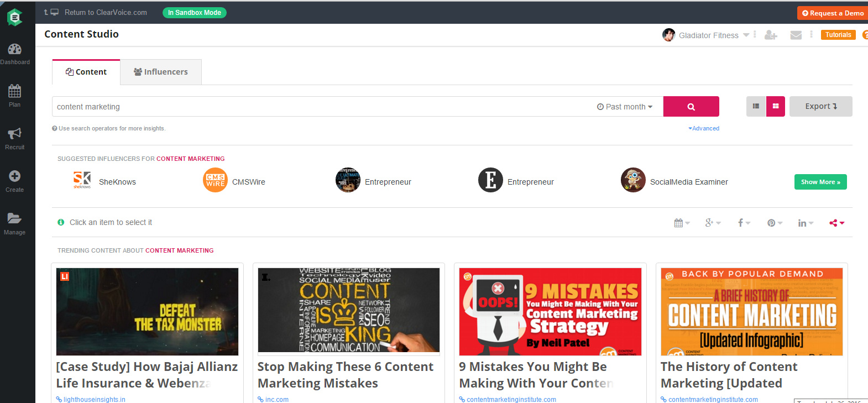This screenshot has width=868, height=403.
Task: Click the search operators help icon
Action: (55, 128)
